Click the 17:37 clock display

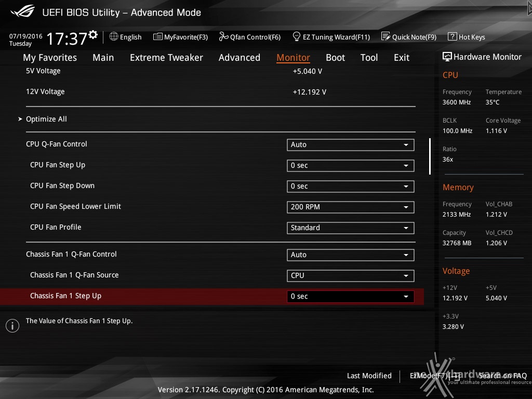66,38
